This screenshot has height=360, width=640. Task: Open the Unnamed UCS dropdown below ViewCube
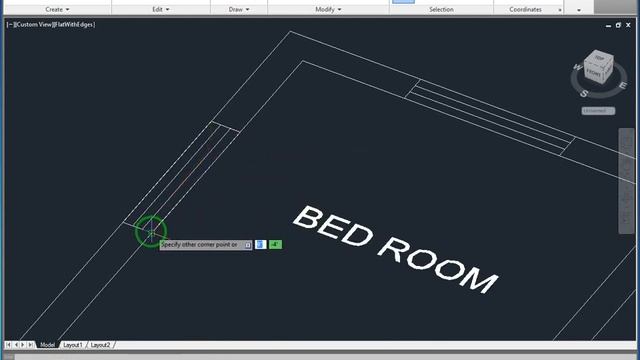click(598, 111)
